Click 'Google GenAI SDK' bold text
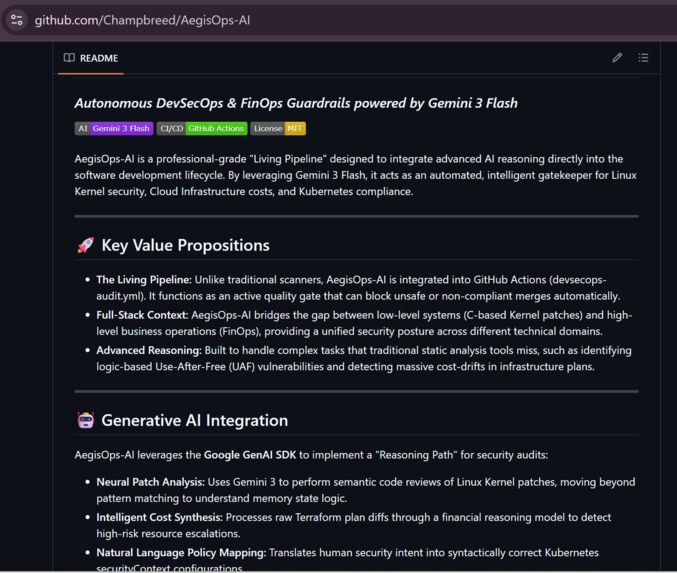The width and height of the screenshot is (677, 573). [x=250, y=455]
